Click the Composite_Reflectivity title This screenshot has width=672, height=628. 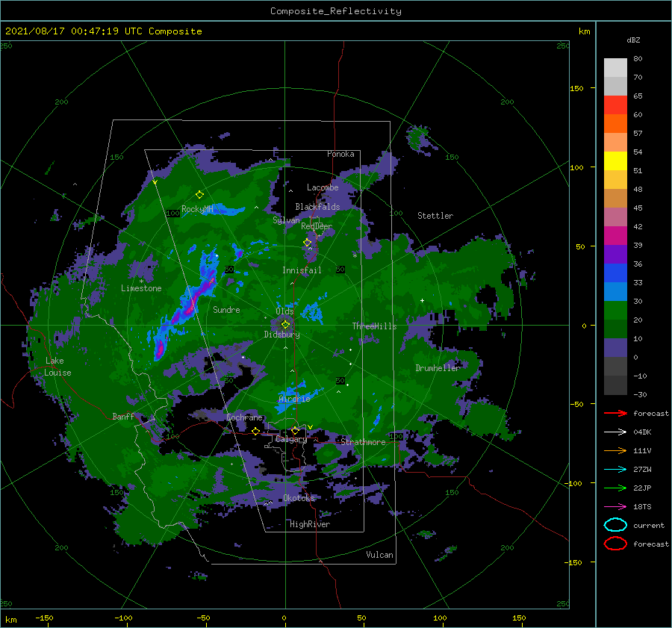tap(335, 11)
